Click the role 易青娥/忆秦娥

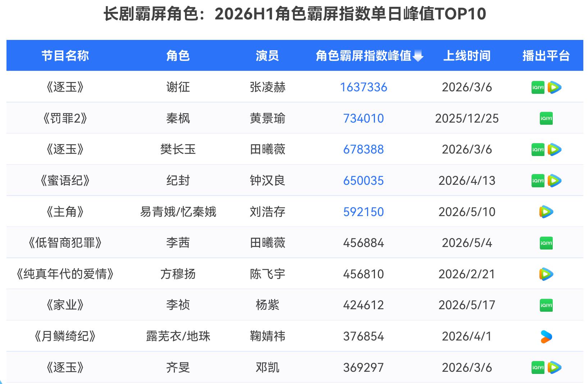(178, 212)
